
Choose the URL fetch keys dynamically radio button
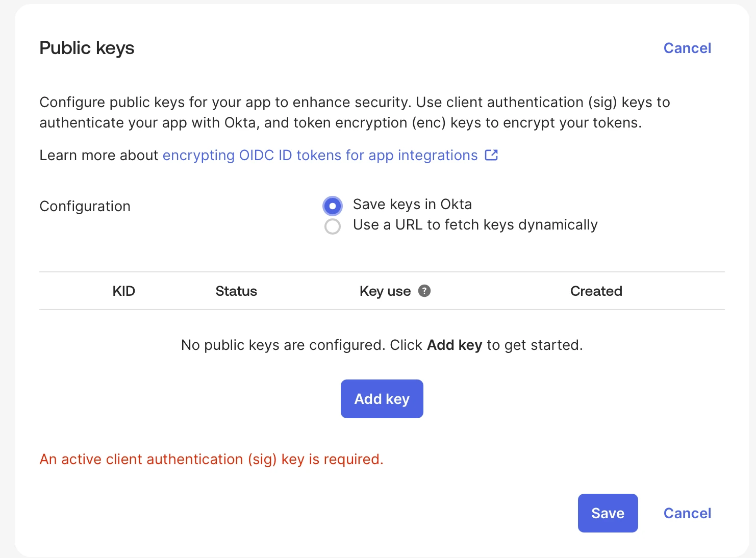333,226
